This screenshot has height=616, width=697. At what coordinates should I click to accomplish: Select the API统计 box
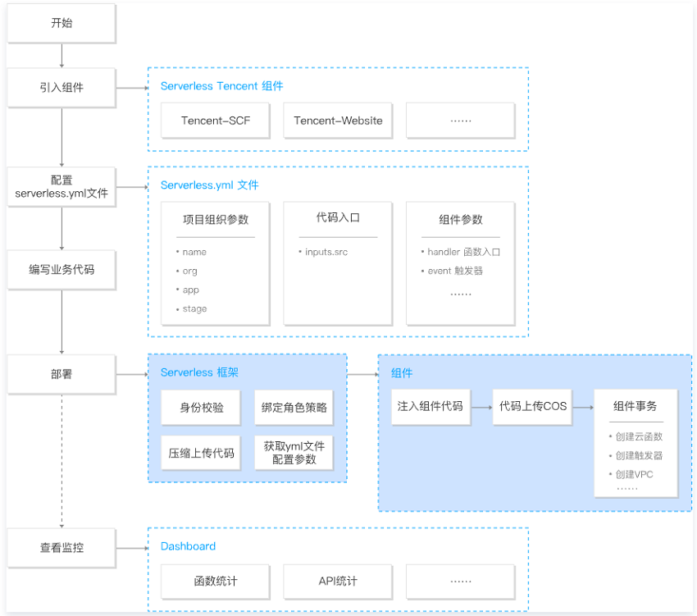click(338, 582)
